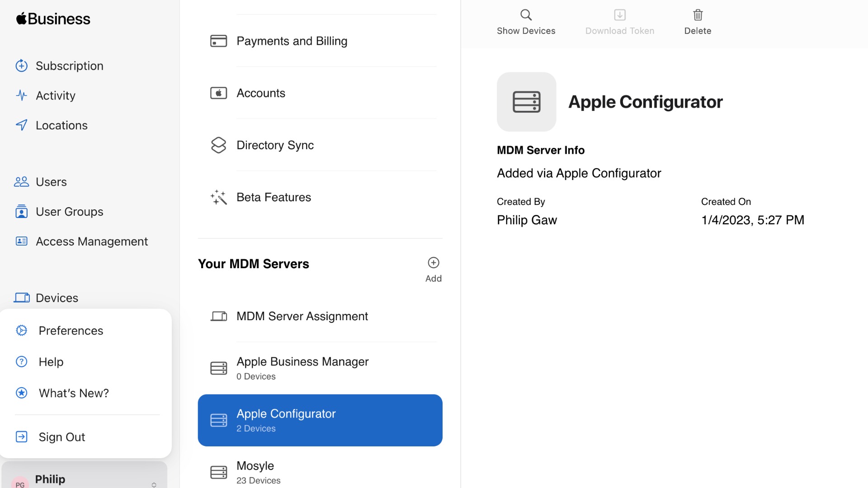Go to Locations section
The image size is (868, 488).
(x=61, y=125)
